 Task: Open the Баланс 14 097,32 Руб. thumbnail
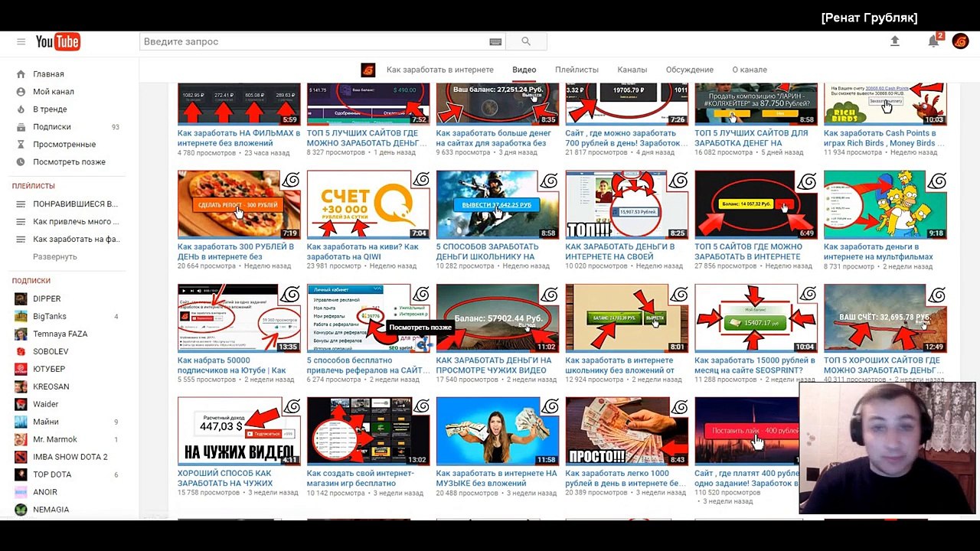(756, 204)
